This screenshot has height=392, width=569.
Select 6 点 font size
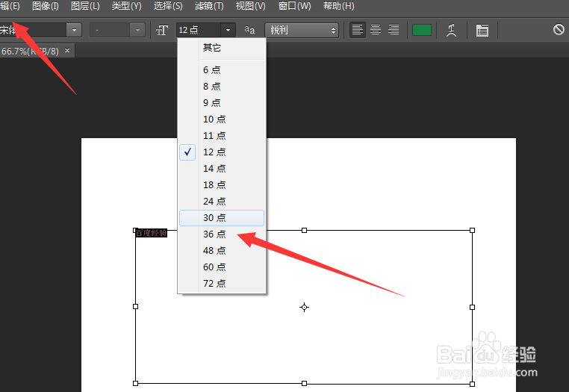coord(222,69)
